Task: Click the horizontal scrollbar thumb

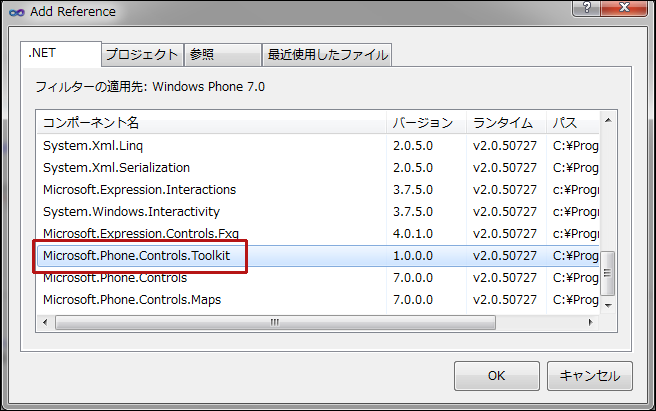Action: point(275,322)
